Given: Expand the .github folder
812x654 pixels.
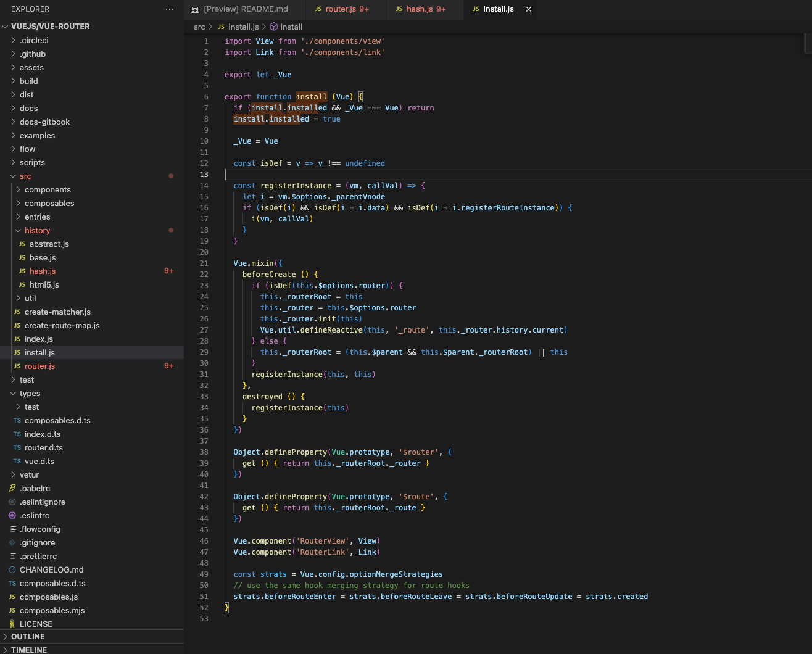Looking at the screenshot, I should 14,54.
